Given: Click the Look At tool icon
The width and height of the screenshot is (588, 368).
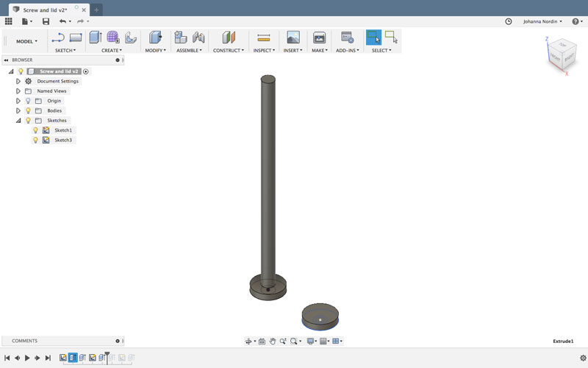Looking at the screenshot, I should coord(262,342).
